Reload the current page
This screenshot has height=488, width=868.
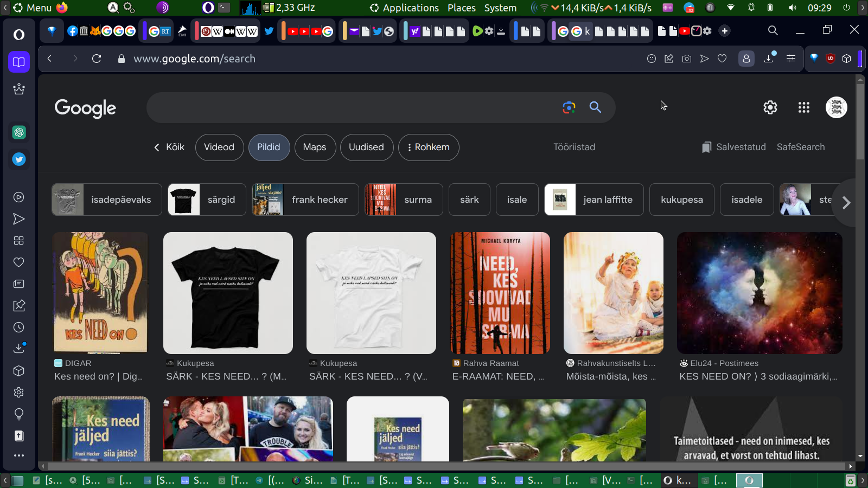97,59
